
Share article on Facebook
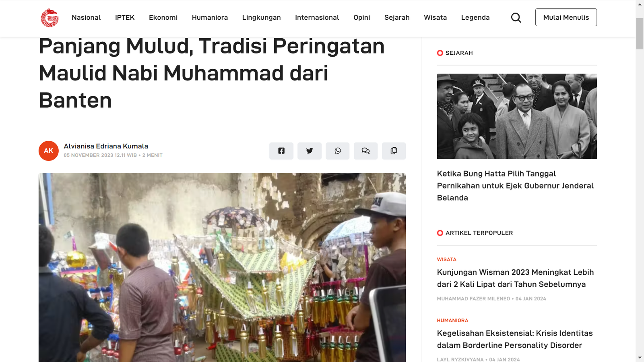[281, 151]
